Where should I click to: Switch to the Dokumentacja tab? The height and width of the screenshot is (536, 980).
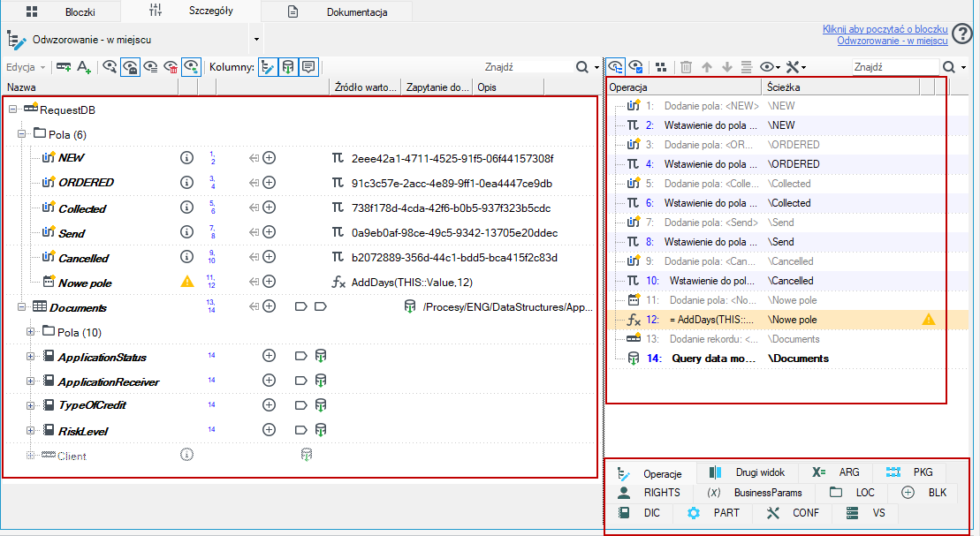[337, 11]
